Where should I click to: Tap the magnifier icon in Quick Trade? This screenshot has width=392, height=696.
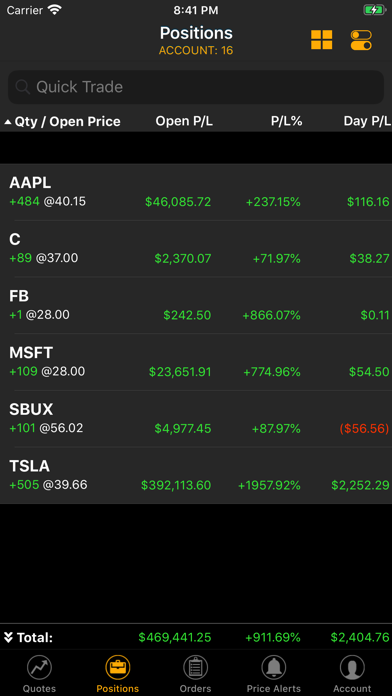click(x=22, y=87)
